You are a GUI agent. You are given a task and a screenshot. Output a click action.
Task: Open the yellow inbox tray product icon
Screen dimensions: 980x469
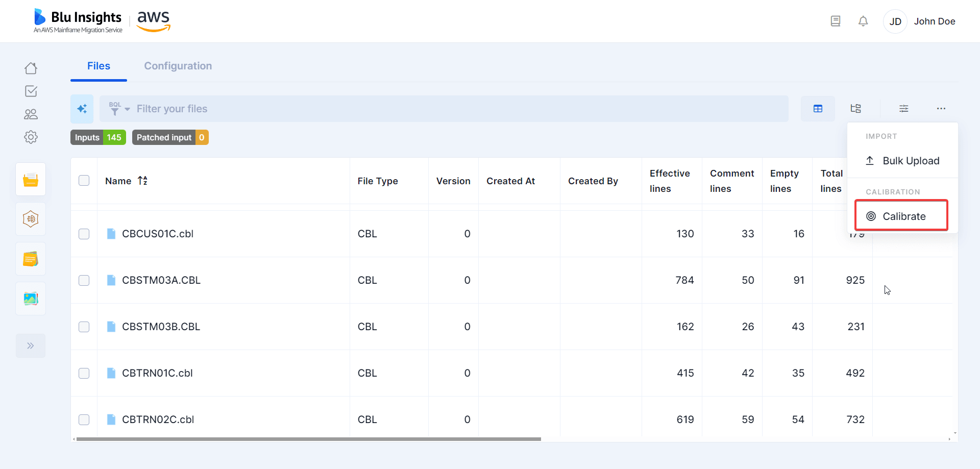tap(31, 179)
